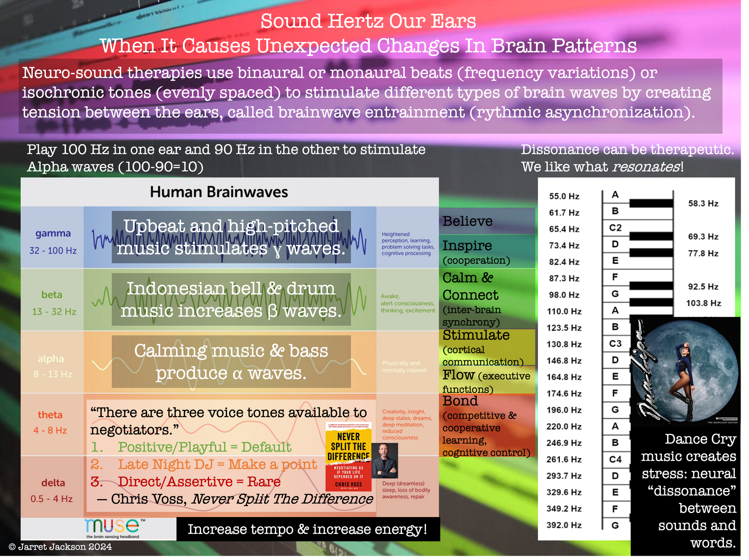Click the Believe color band
Screen dimensions: 749x560
(x=486, y=221)
